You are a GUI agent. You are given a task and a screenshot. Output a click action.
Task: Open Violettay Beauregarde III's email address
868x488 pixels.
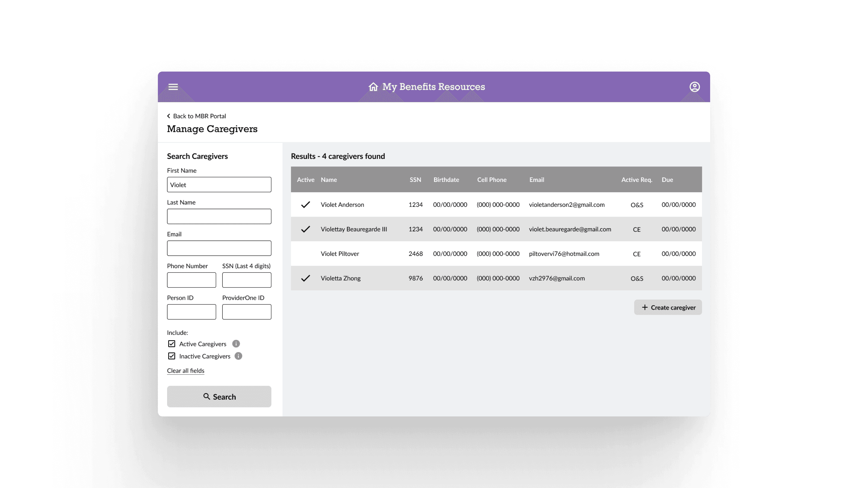pyautogui.click(x=570, y=229)
